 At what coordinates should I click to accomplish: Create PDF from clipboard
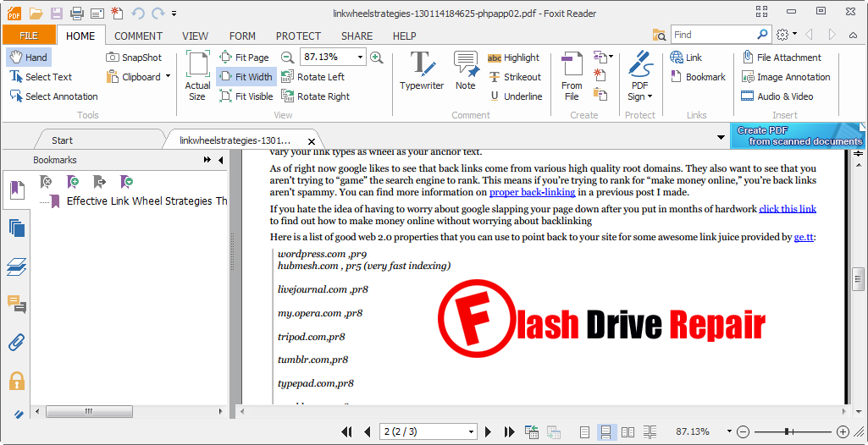(600, 93)
